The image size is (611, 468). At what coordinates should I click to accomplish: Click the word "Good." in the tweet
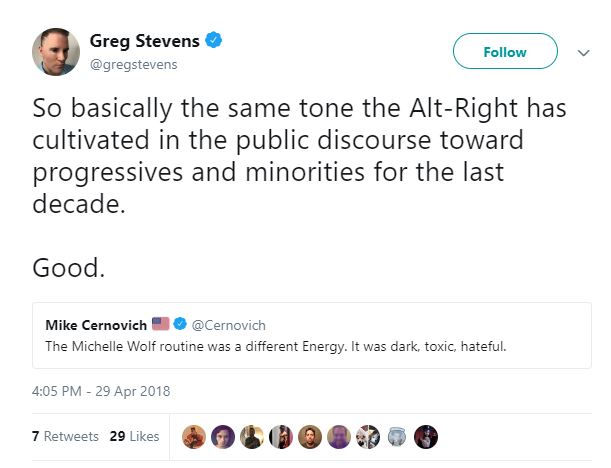(69, 268)
